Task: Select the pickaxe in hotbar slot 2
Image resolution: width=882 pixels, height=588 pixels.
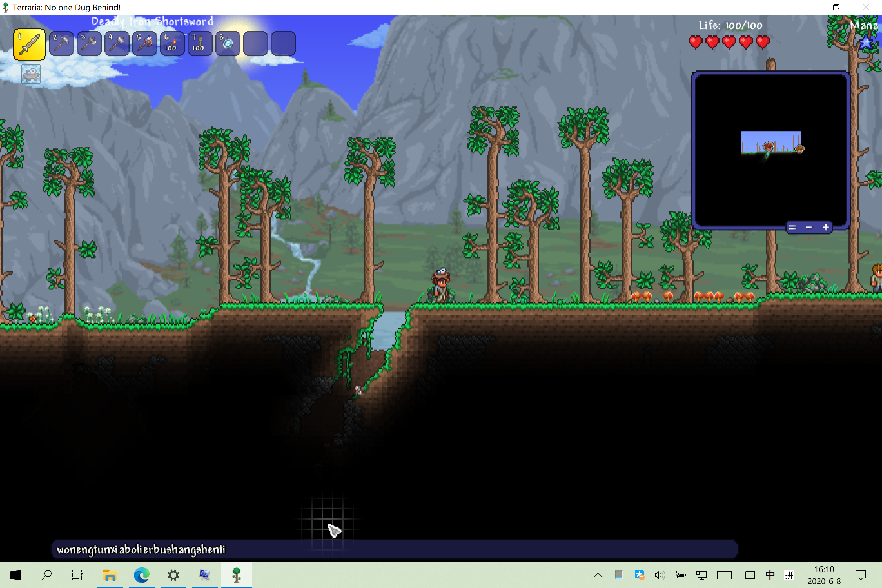Action: [x=61, y=44]
